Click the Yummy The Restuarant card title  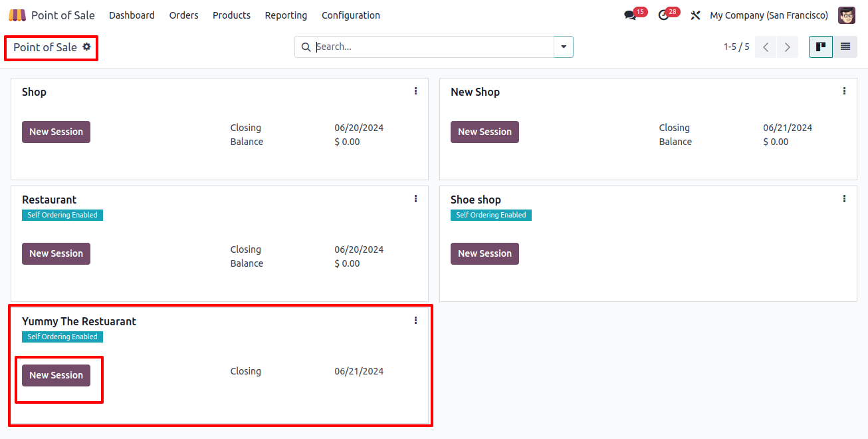79,321
